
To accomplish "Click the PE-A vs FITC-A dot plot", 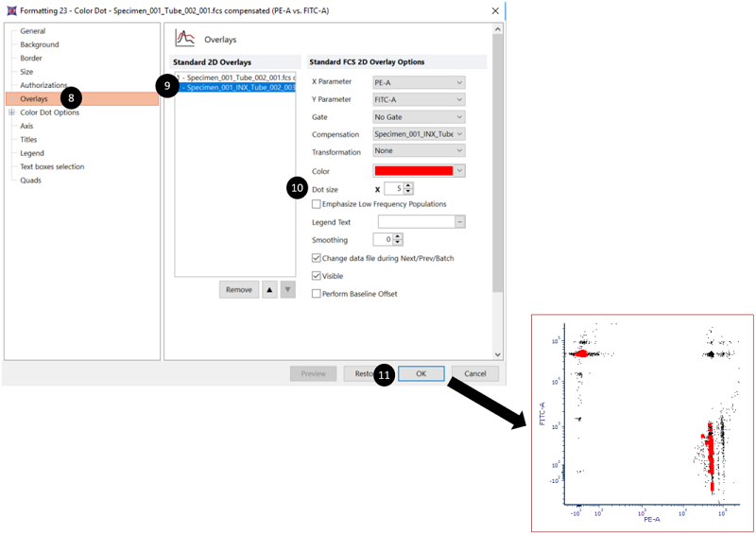I will [643, 423].
